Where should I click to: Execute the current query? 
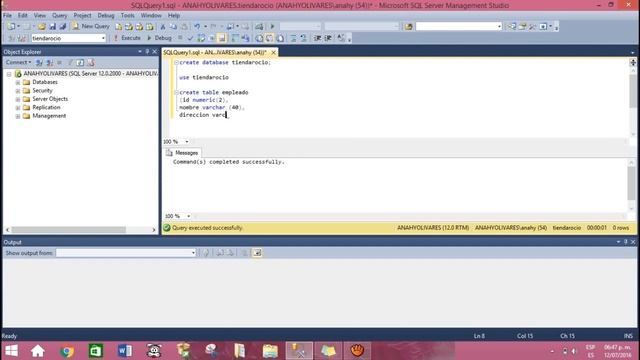(x=127, y=38)
